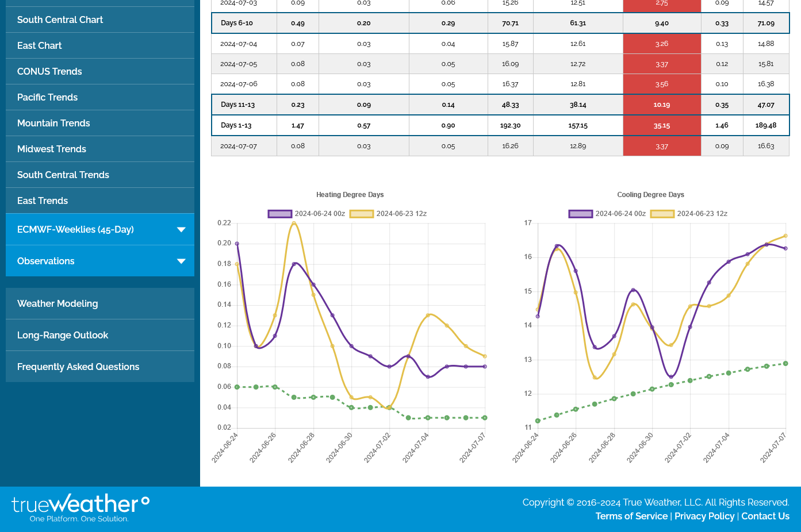The height and width of the screenshot is (532, 801).
Task: Click the Terms of Service link
Action: (631, 516)
